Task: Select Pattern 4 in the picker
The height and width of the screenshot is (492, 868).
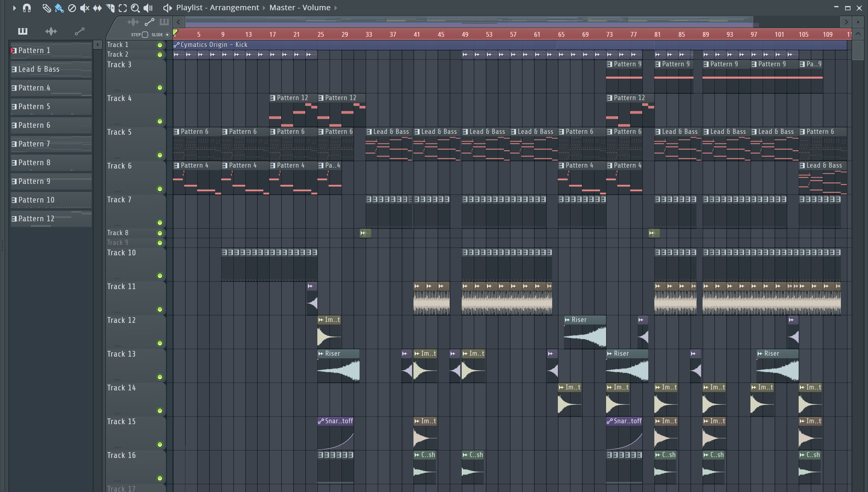Action: point(51,88)
